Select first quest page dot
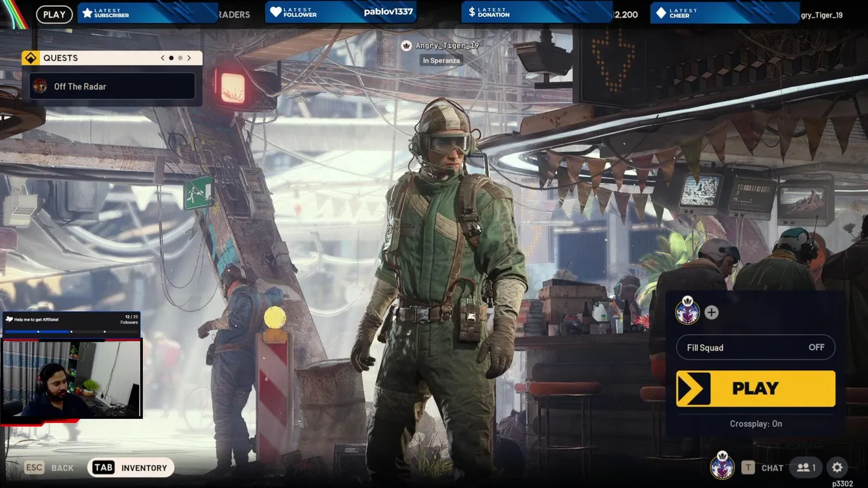 pyautogui.click(x=171, y=58)
